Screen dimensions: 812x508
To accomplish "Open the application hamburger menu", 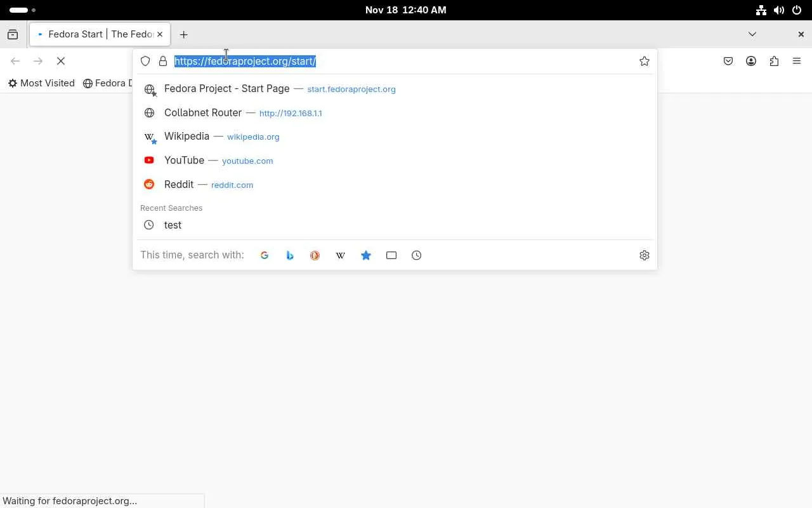I will [x=797, y=61].
